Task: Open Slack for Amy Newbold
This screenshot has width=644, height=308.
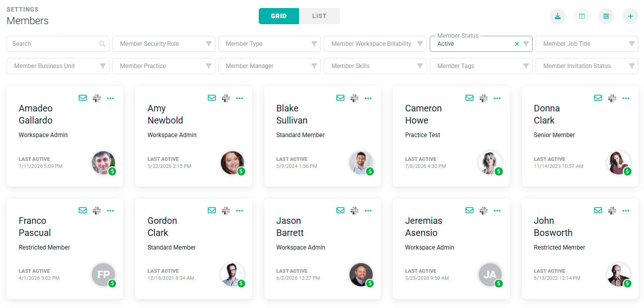Action: click(x=226, y=98)
